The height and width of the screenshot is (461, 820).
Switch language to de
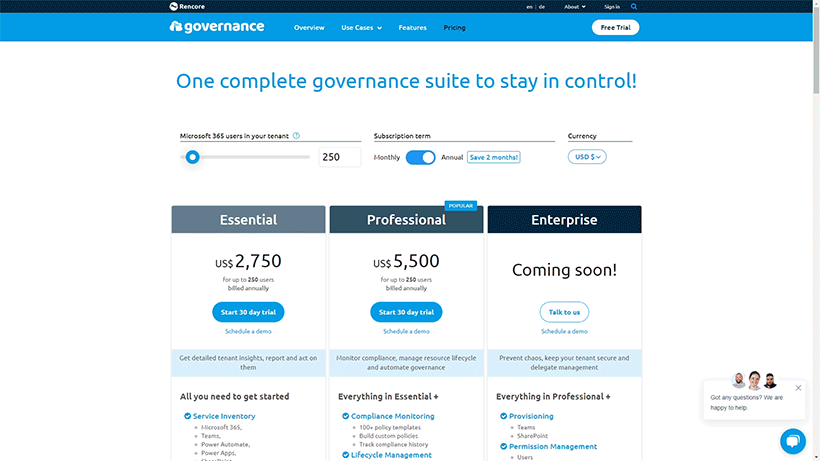coord(542,7)
